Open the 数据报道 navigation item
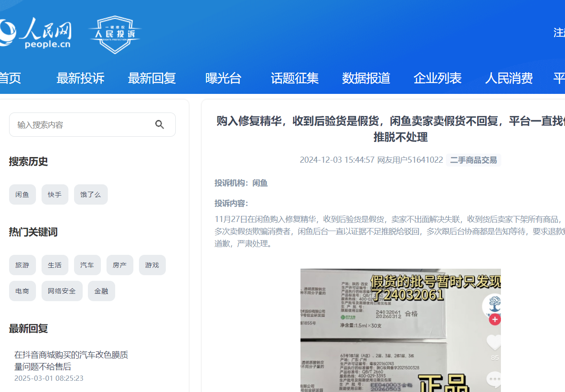The height and width of the screenshot is (392, 565). pos(366,78)
